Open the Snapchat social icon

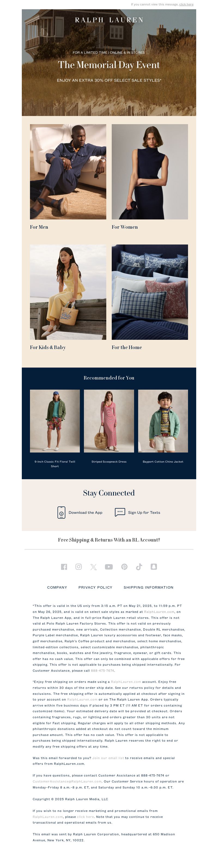point(153,567)
